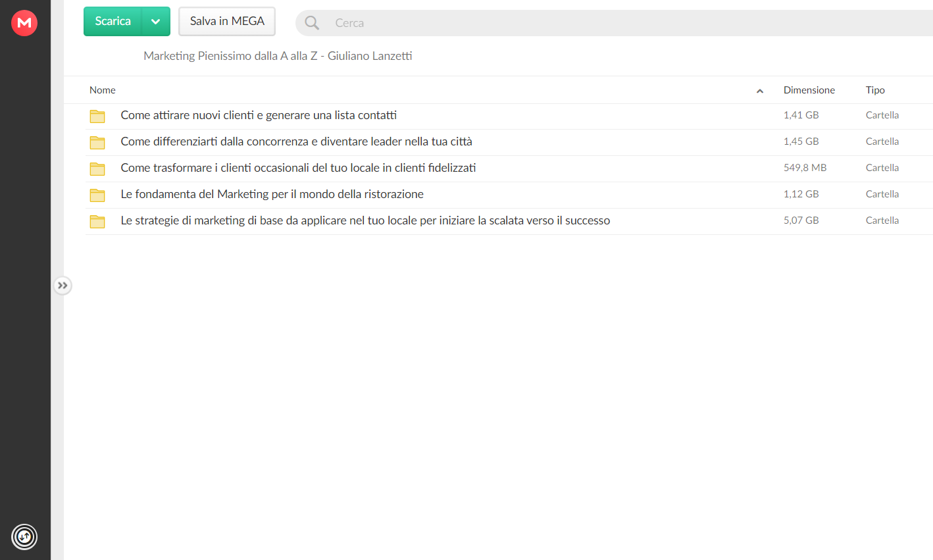Click the red MEGA logo icon
The width and height of the screenshot is (933, 560).
click(24, 23)
